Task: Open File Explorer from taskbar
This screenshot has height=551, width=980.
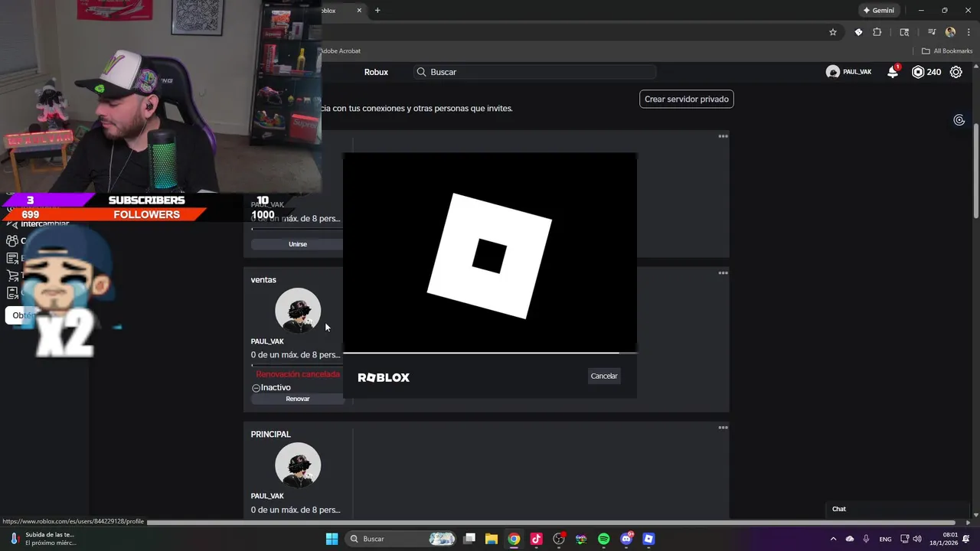Action: pyautogui.click(x=492, y=539)
